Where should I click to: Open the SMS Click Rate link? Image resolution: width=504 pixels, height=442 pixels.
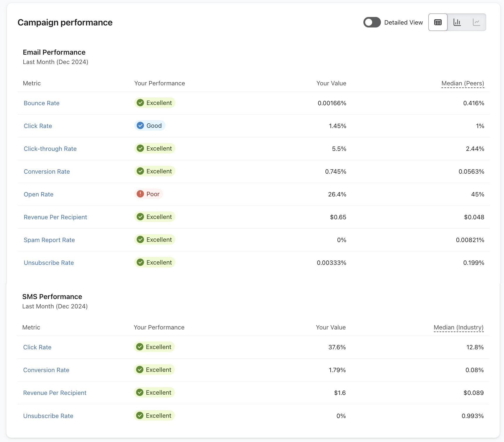coord(37,347)
